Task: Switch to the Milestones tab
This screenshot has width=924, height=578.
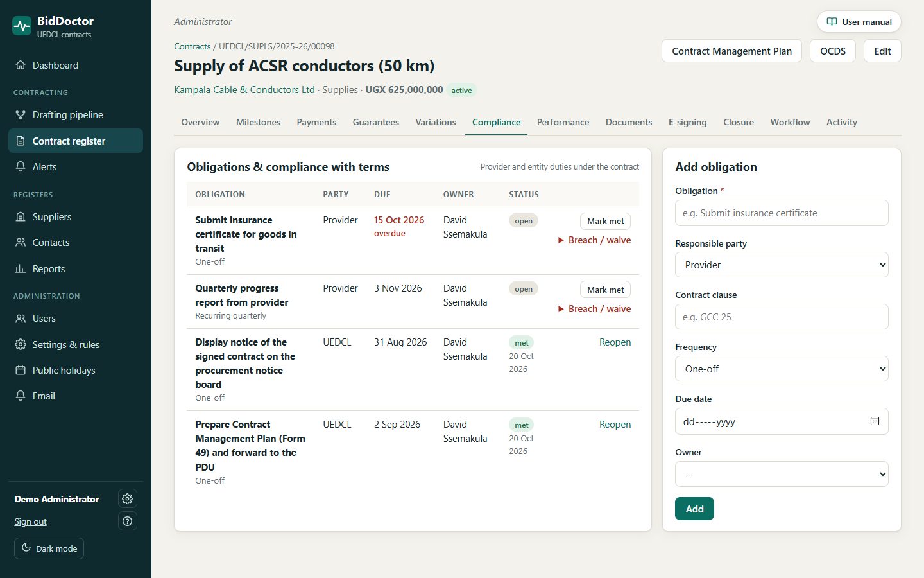Action: [258, 122]
